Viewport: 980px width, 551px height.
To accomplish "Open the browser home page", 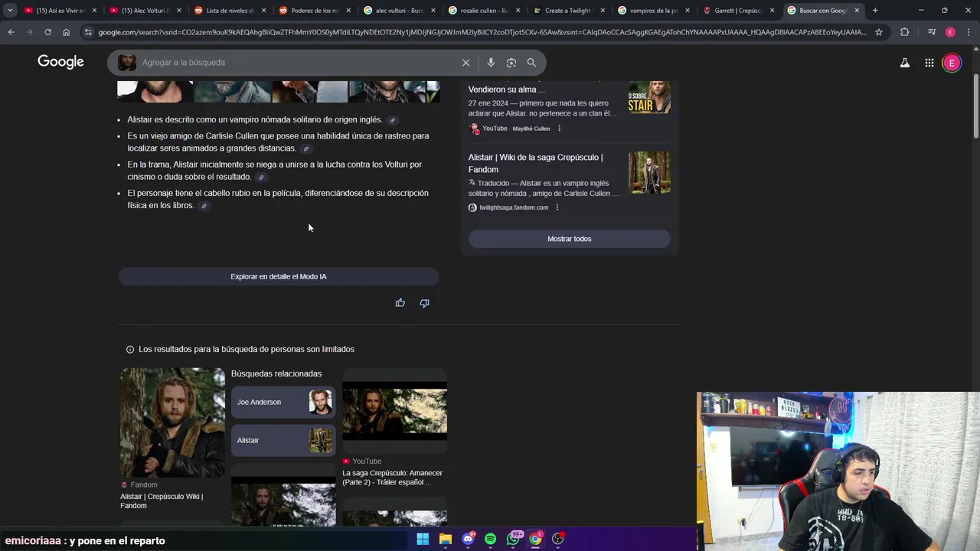I will tap(66, 32).
